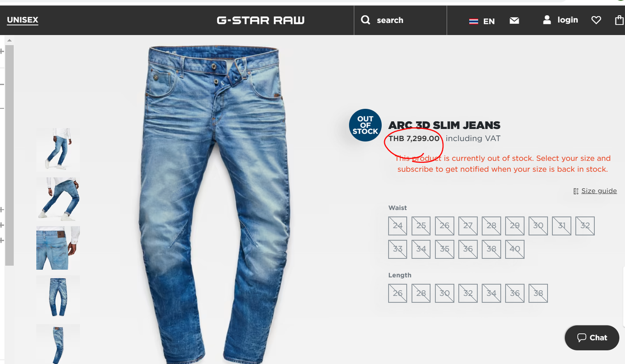
Task: Expand the top plus sign on left edge
Action: pos(2,51)
